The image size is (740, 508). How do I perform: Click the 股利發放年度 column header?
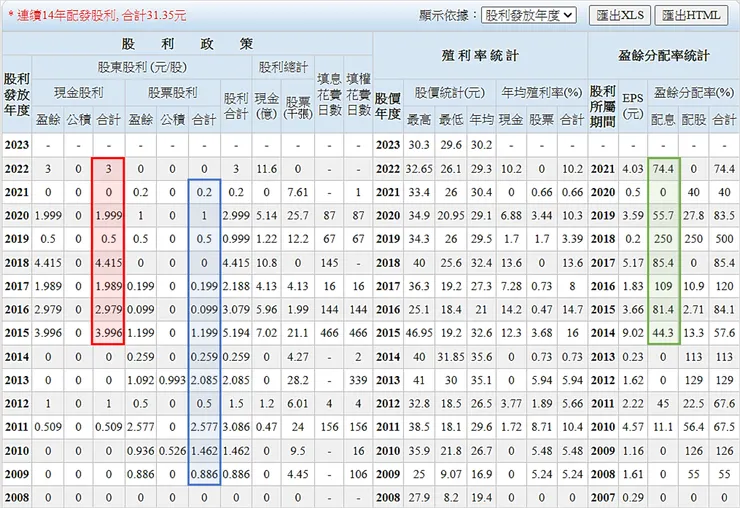17,94
